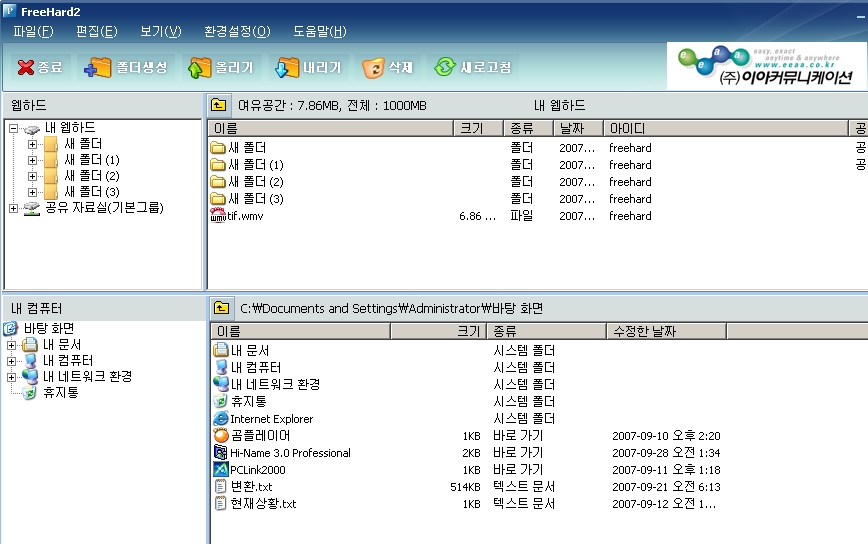
Task: Open the 파일(F) menu
Action: click(x=33, y=31)
